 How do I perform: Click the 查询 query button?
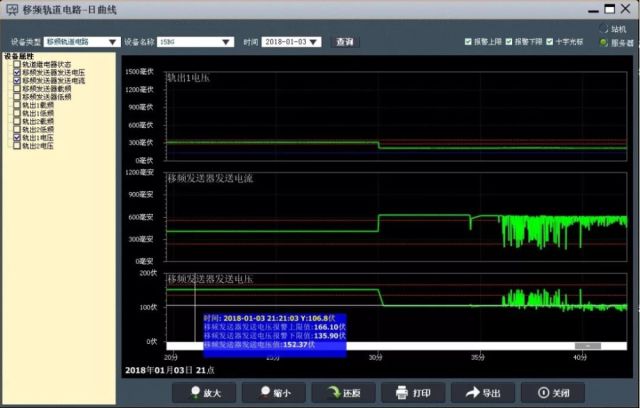(x=344, y=42)
